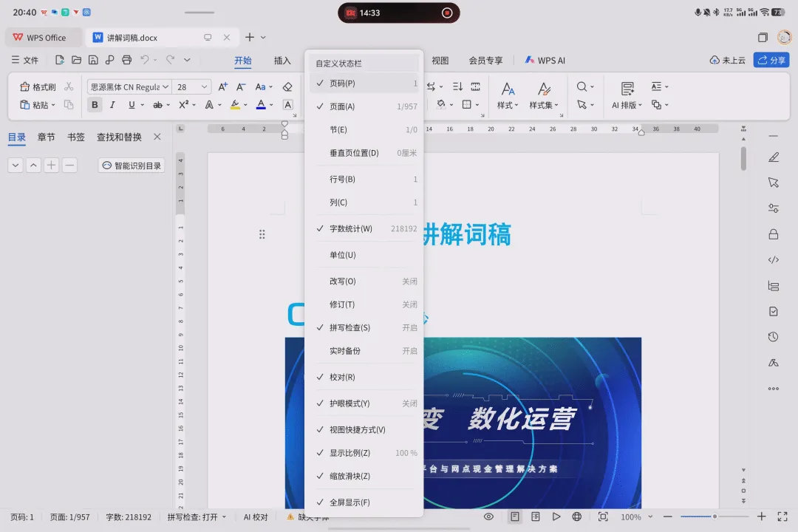
Task: Click the blue 分享 share button
Action: [x=771, y=60]
